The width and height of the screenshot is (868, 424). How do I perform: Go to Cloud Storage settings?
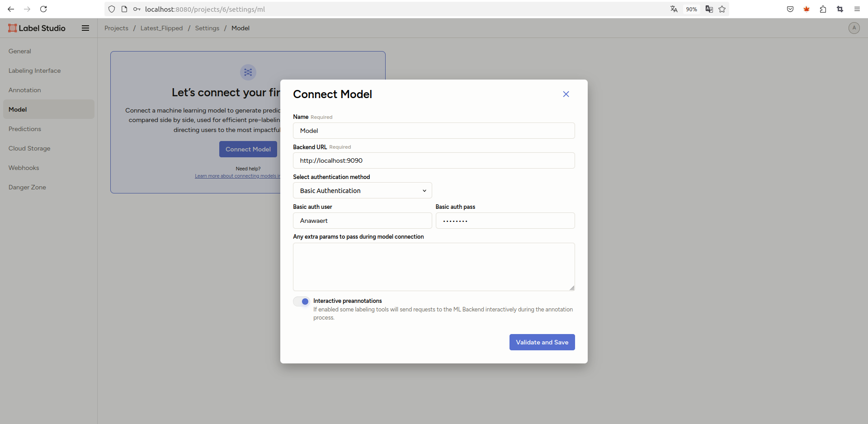29,148
